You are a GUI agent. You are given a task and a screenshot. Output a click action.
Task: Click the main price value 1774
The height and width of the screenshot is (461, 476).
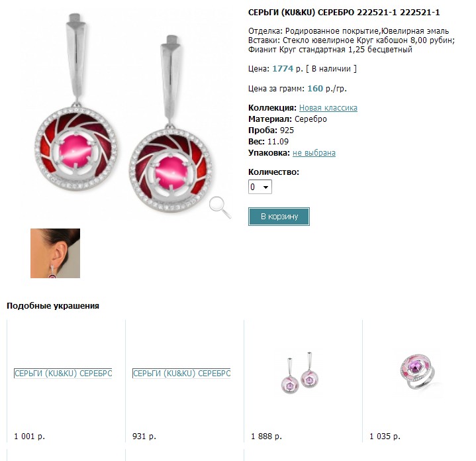click(283, 69)
